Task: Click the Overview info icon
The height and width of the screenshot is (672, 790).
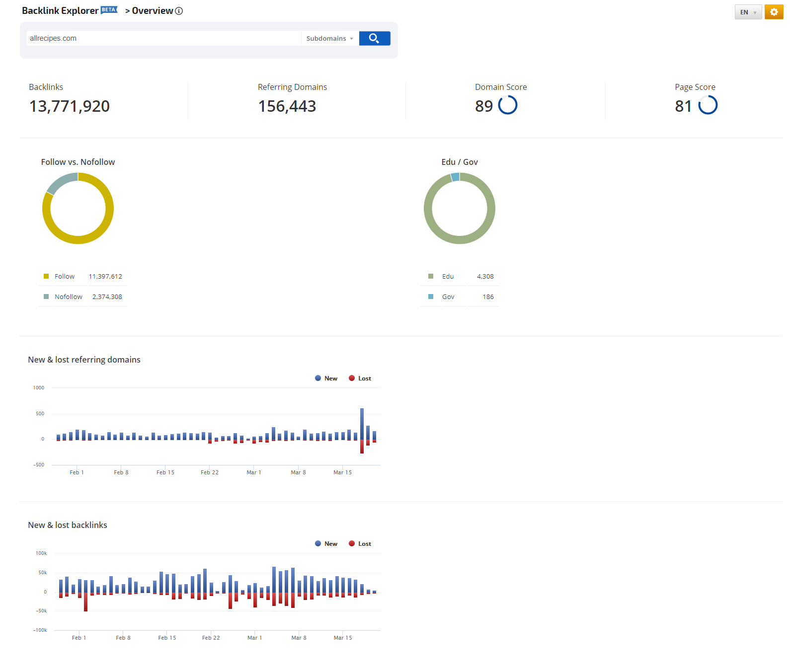Action: (x=179, y=11)
